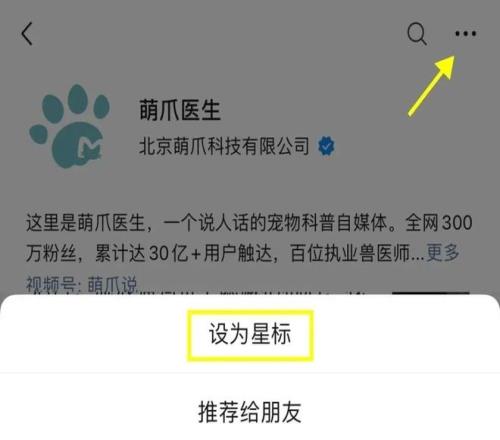Tap the blank white area beside 设为星标
This screenshot has height=440, width=500.
400,335
